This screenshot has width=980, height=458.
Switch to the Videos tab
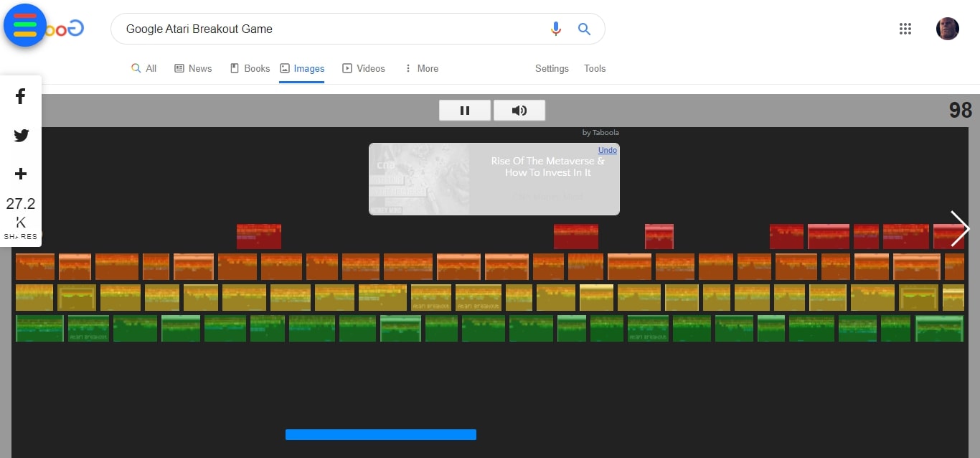(364, 68)
